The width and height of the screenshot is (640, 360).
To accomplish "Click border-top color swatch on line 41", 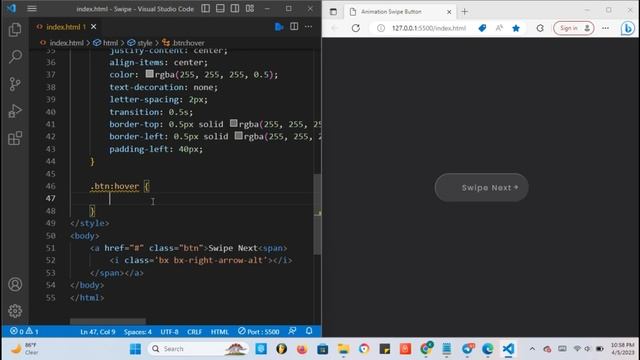I will coord(233,123).
